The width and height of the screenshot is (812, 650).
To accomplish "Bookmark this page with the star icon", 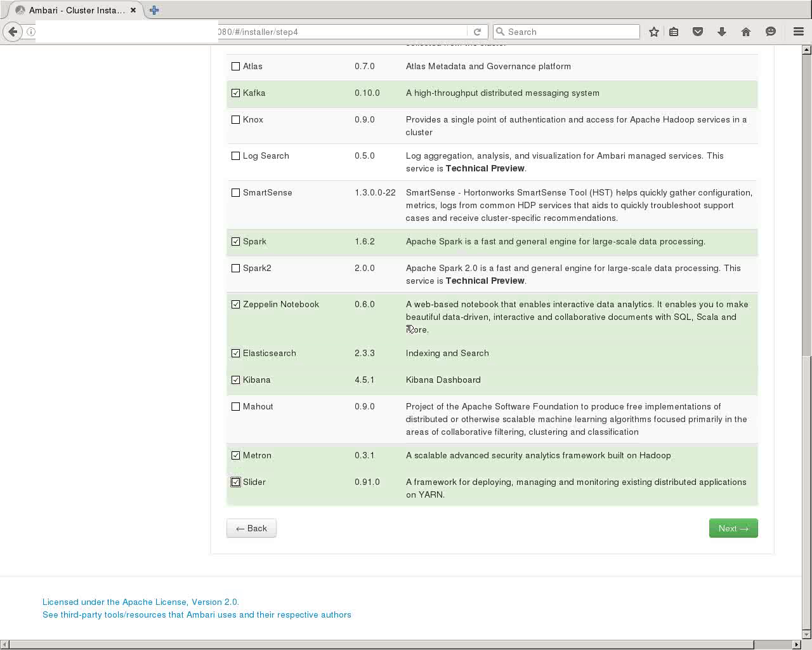I will click(653, 31).
